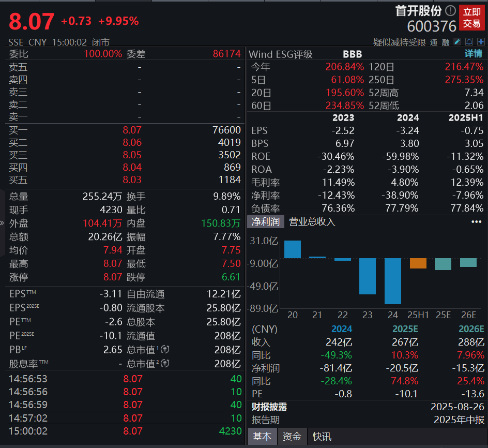Click the 财报披露 date 2025-08-26

457,407
